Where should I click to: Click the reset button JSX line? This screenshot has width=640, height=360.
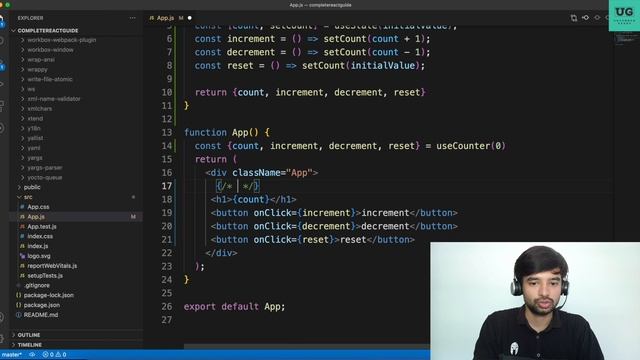click(x=313, y=240)
